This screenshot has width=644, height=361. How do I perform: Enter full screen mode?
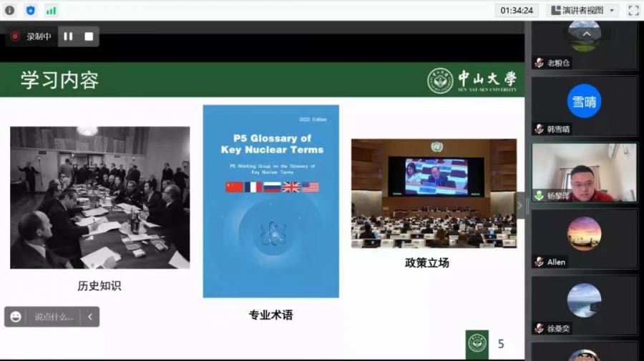pyautogui.click(x=633, y=10)
